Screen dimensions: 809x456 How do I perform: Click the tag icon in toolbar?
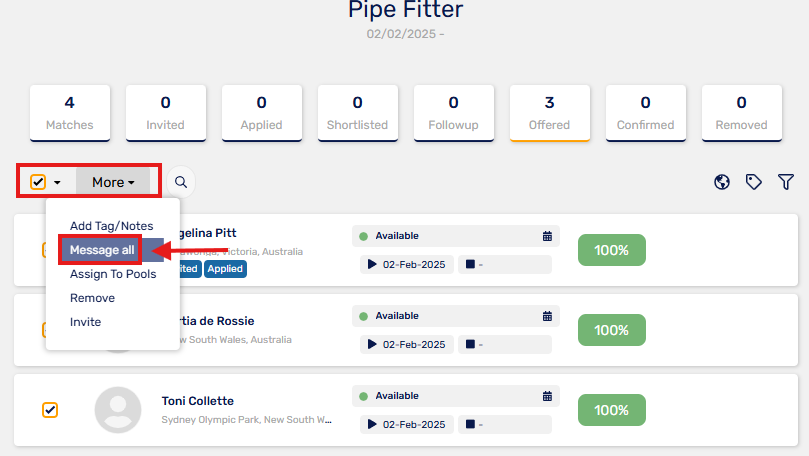click(753, 182)
